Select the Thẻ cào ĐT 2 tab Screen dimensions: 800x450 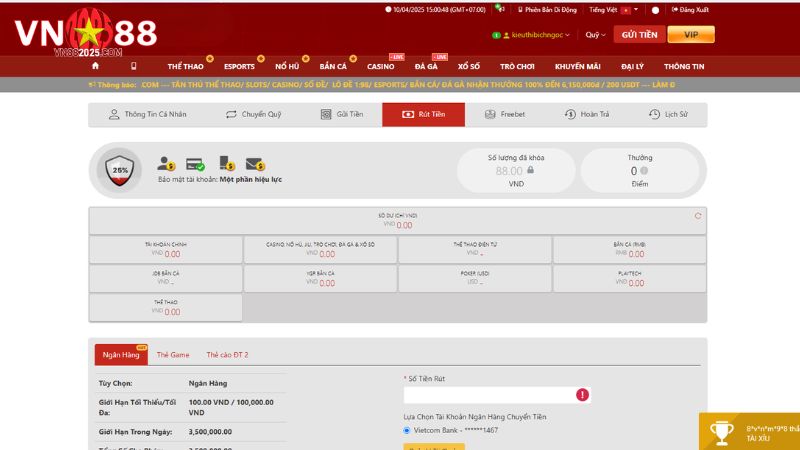227,355
